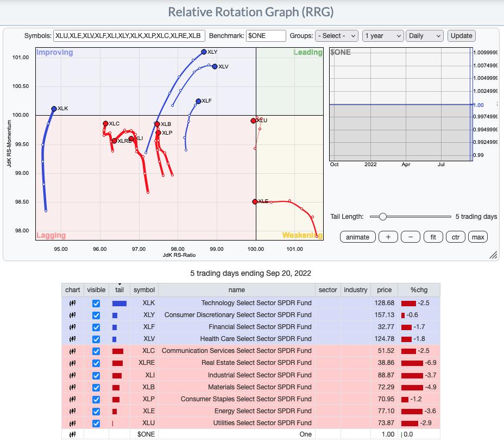Click the graph resize handle icon
Viewport: 504px width, 442px height.
(493, 255)
